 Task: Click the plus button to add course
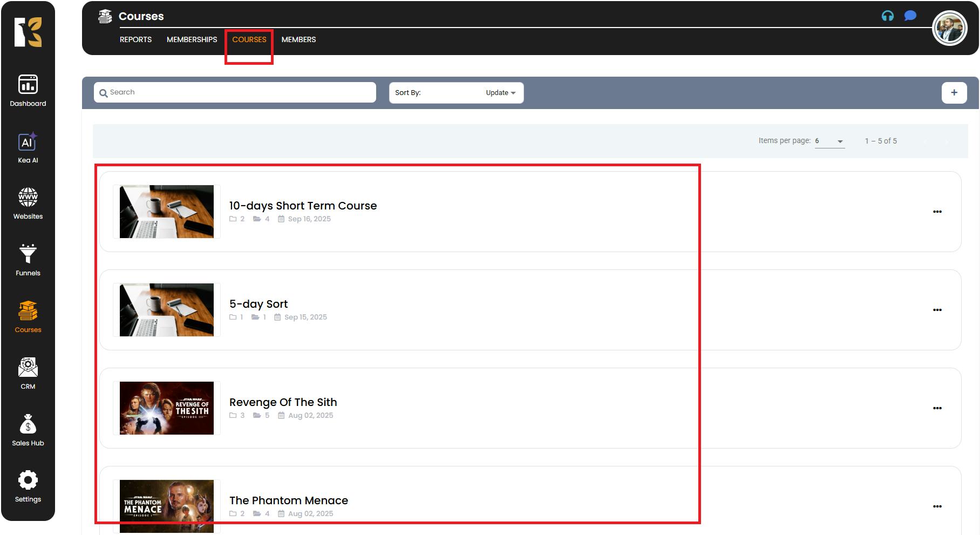pyautogui.click(x=954, y=93)
